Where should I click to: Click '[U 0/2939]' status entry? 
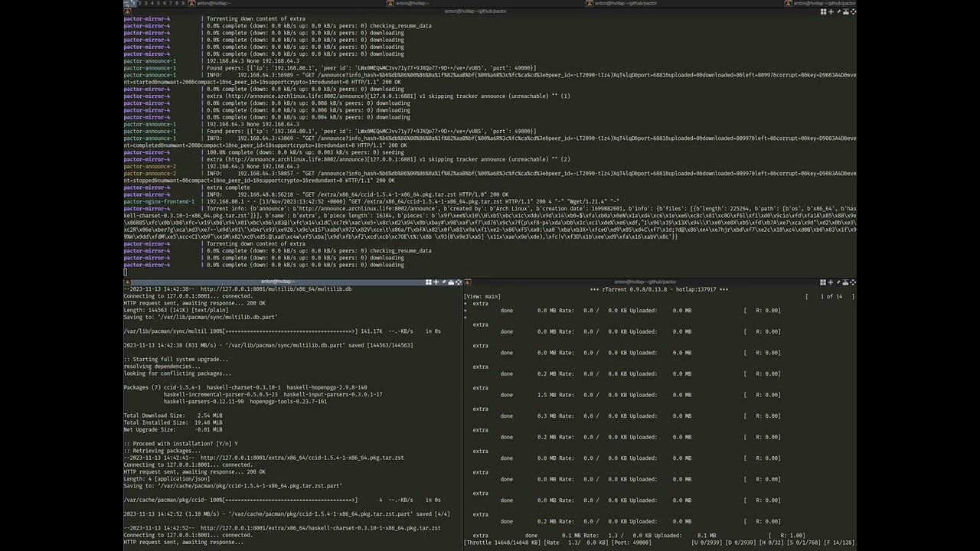[x=707, y=543]
